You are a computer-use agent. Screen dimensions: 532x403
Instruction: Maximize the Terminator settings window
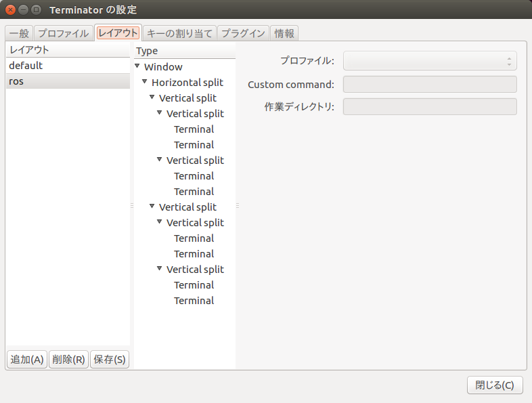[x=36, y=10]
